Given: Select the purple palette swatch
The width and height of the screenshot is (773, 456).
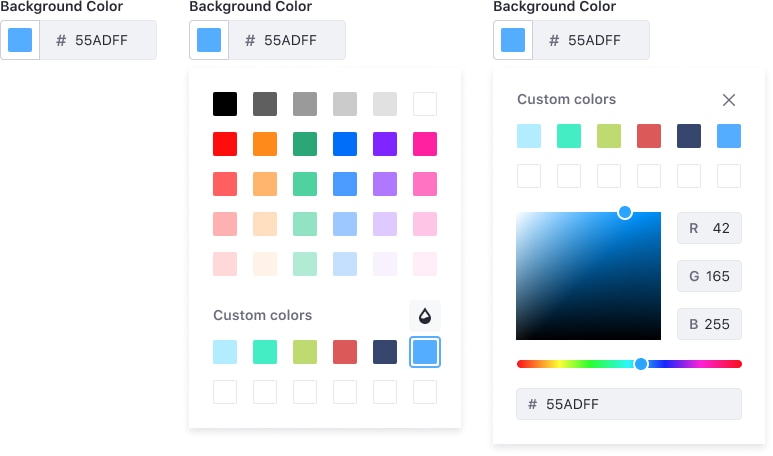Looking at the screenshot, I should (385, 144).
